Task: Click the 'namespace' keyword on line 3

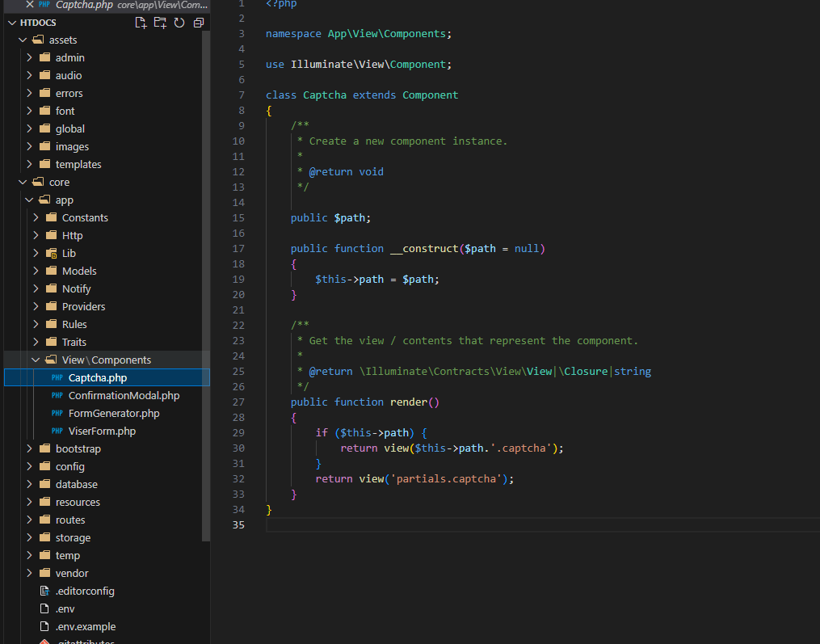Action: tap(293, 33)
